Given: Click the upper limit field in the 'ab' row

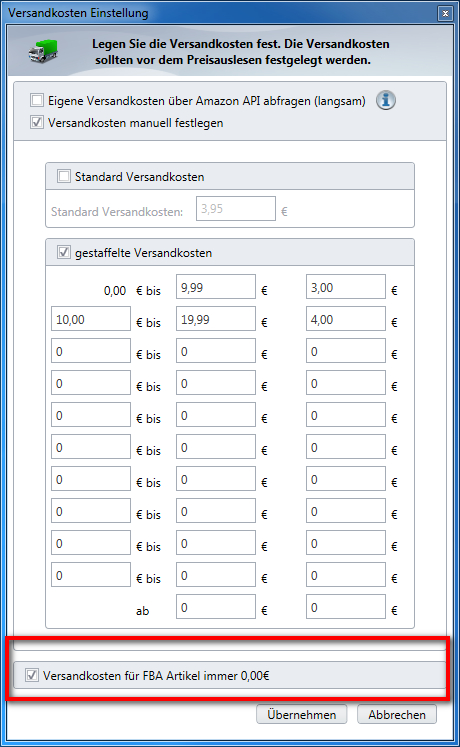Looking at the screenshot, I should (216, 606).
